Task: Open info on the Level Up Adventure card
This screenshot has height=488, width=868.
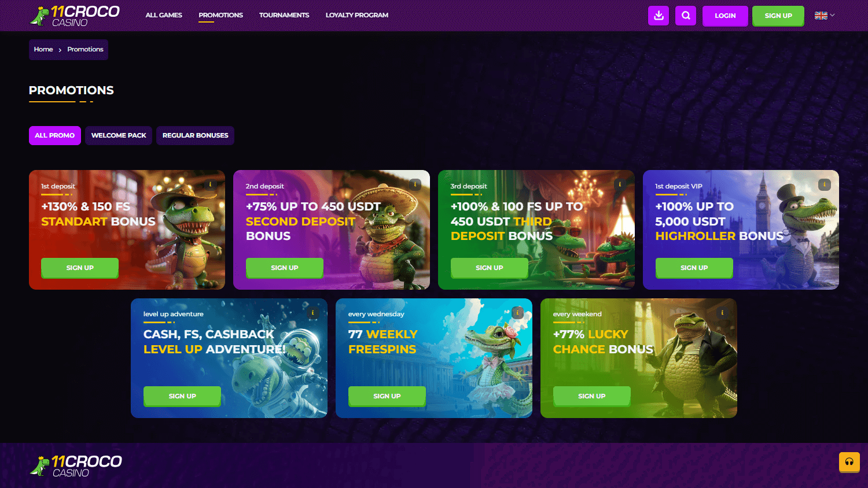Action: 312,312
